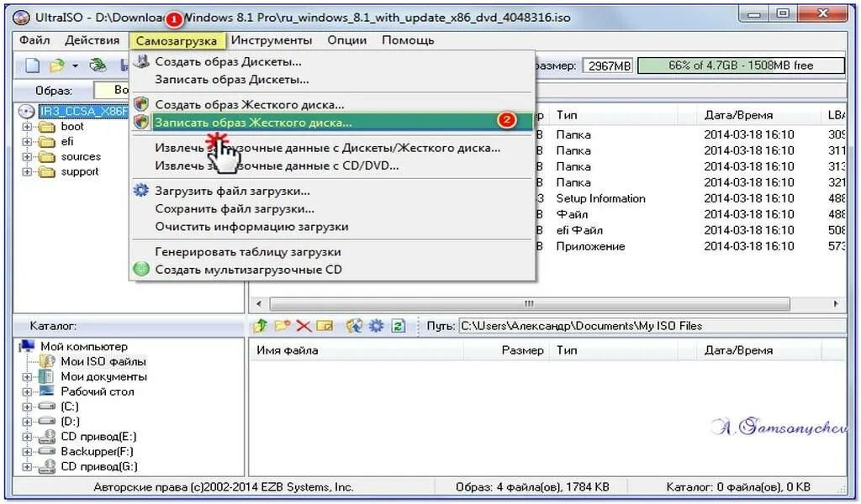Click the green Up folder icon
The width and height of the screenshot is (861, 504).
click(260, 326)
